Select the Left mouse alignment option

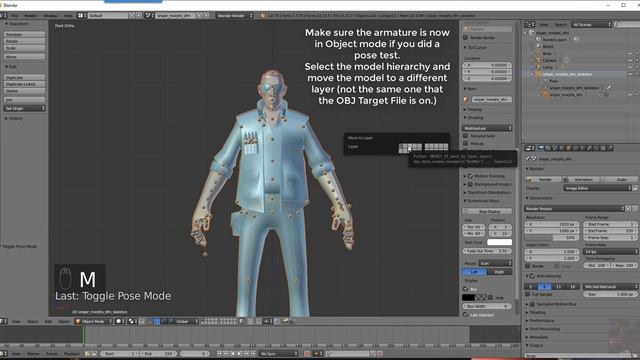pyautogui.click(x=475, y=272)
